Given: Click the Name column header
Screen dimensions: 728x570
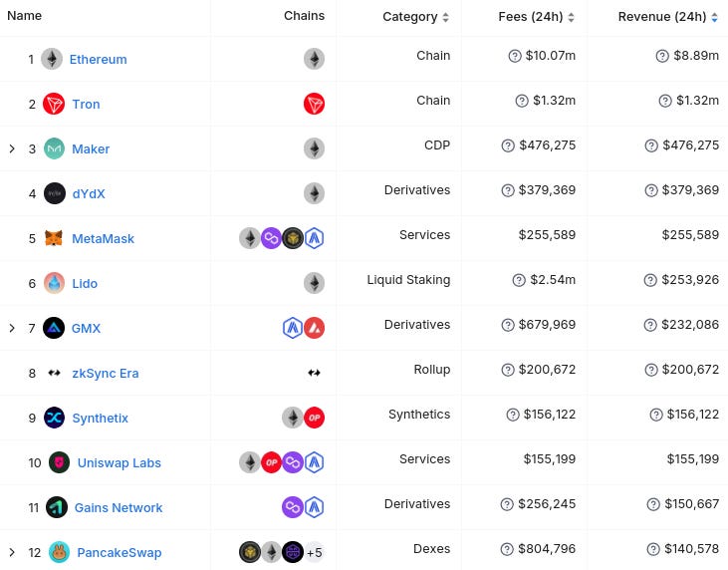Looking at the screenshot, I should click(25, 16).
